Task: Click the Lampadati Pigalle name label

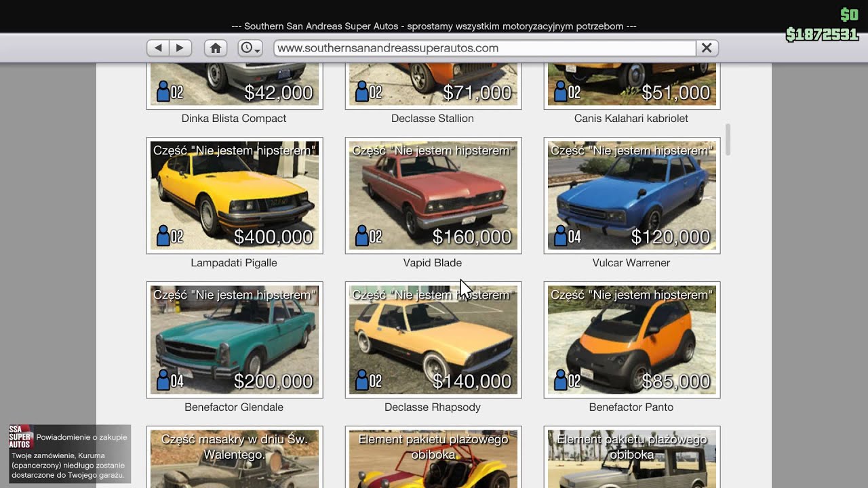Action: click(x=234, y=263)
